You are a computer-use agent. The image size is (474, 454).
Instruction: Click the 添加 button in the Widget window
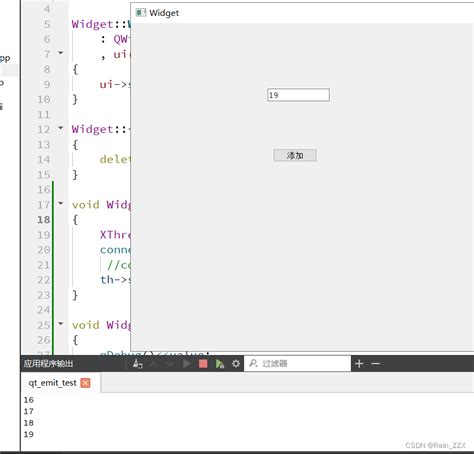click(295, 155)
